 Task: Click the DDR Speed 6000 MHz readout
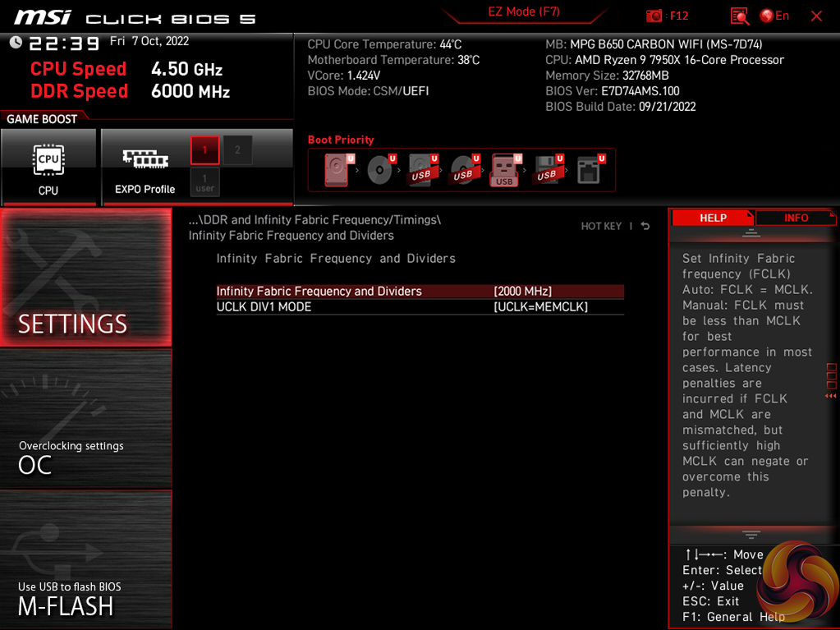point(131,91)
